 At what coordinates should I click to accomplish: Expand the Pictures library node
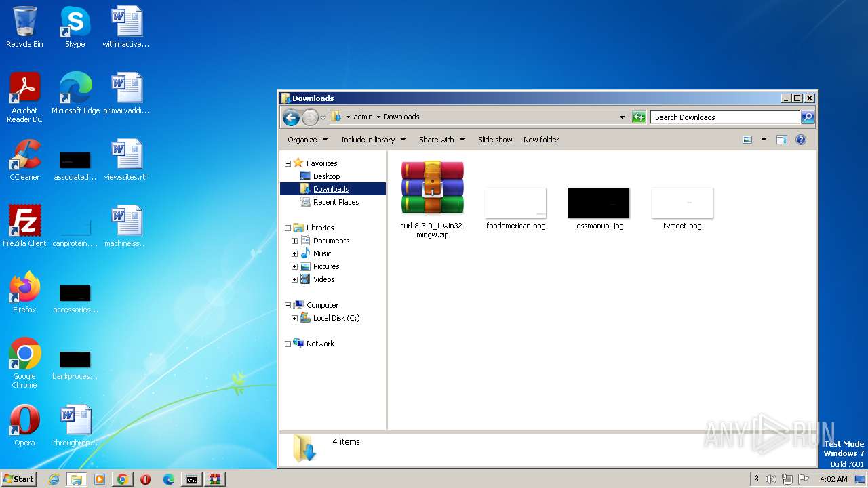tap(294, 266)
